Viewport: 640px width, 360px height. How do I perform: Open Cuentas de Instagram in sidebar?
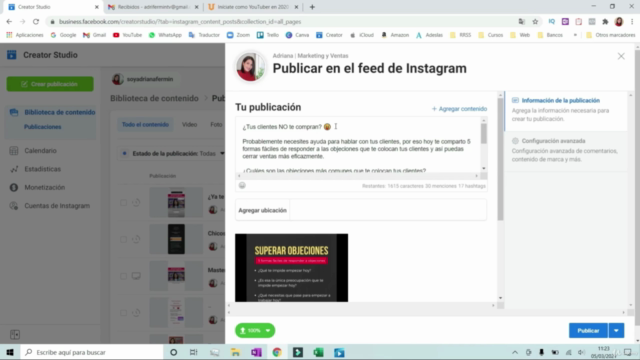(57, 206)
